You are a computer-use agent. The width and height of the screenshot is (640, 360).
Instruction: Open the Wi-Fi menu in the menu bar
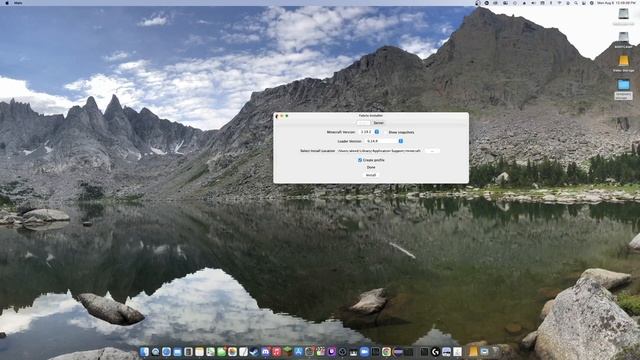pos(559,3)
